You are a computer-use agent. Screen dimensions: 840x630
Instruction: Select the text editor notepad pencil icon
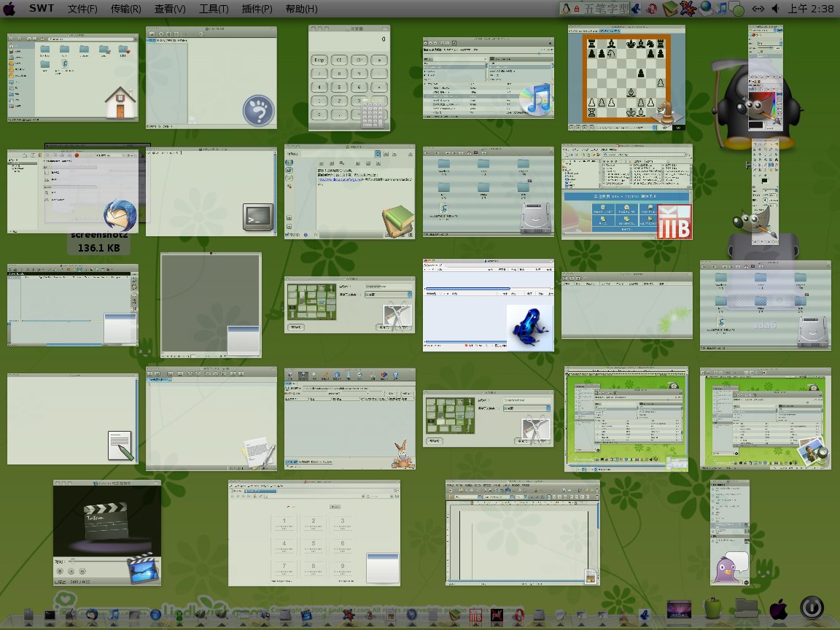[120, 446]
